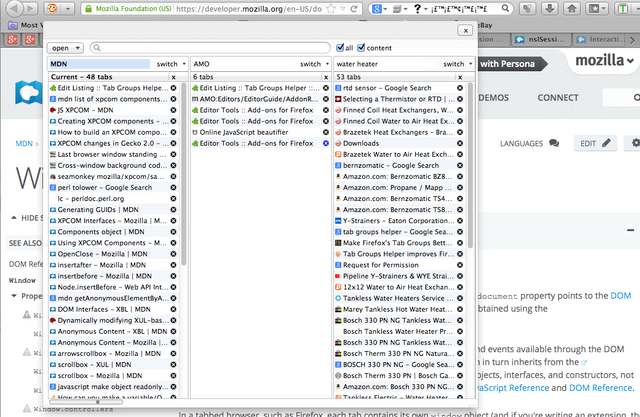The width and height of the screenshot is (640, 417).
Task: Open the CONNECT navigation item
Action: 558,98
